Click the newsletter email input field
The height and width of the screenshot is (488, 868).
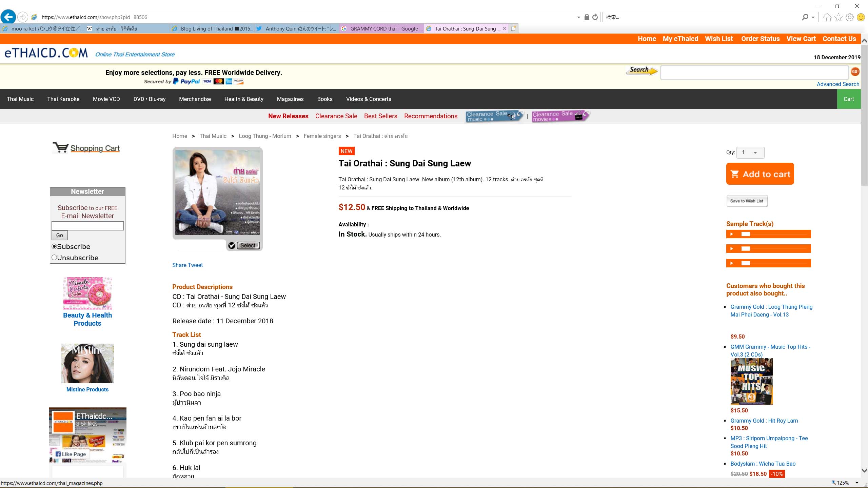point(87,226)
